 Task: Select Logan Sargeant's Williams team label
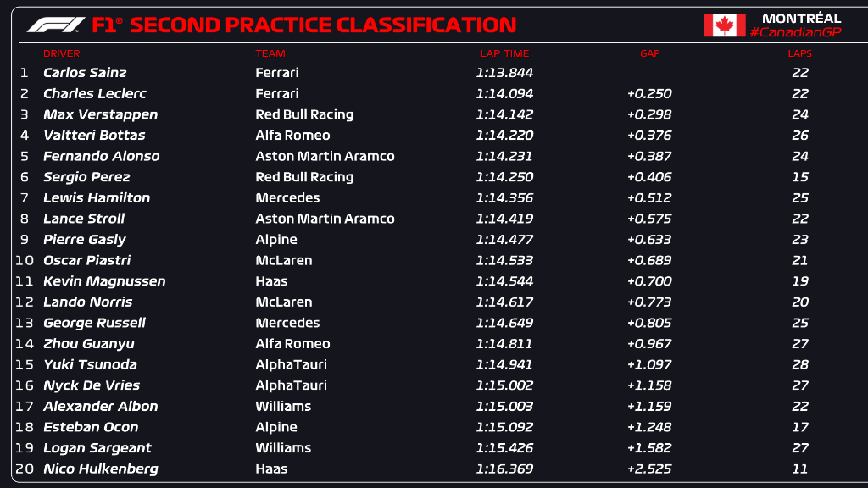coord(283,447)
